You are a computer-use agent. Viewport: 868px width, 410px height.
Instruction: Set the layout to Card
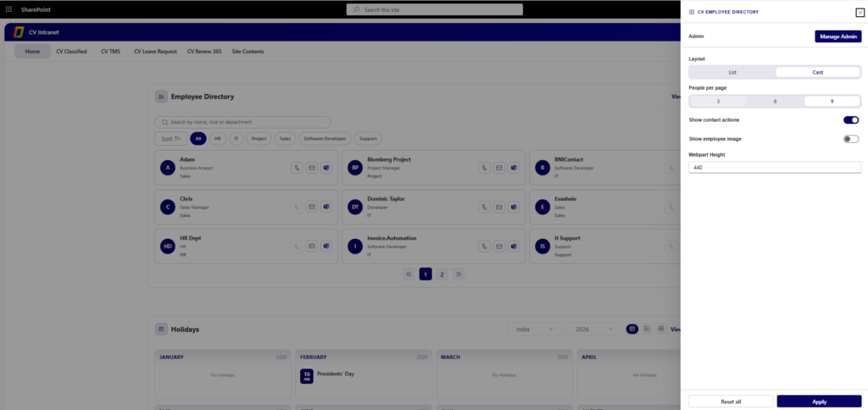(x=818, y=73)
